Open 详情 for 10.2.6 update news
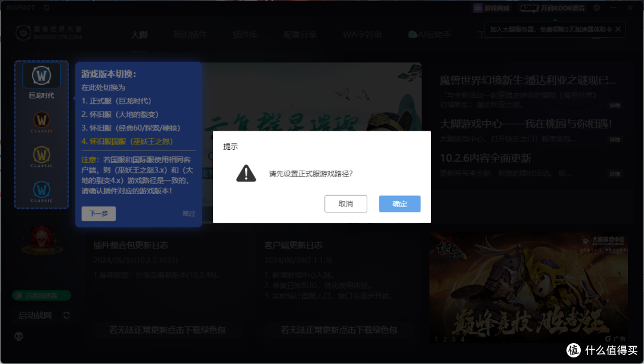Viewport: 644px width, 364px height. 615,174
